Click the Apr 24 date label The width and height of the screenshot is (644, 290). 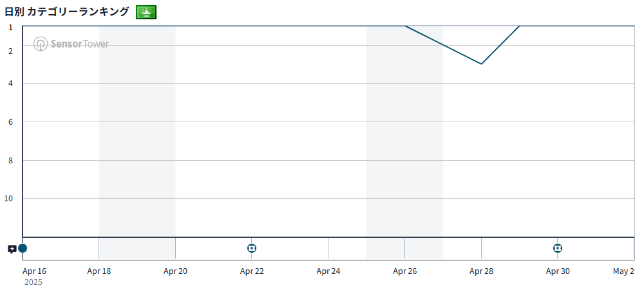point(328,271)
